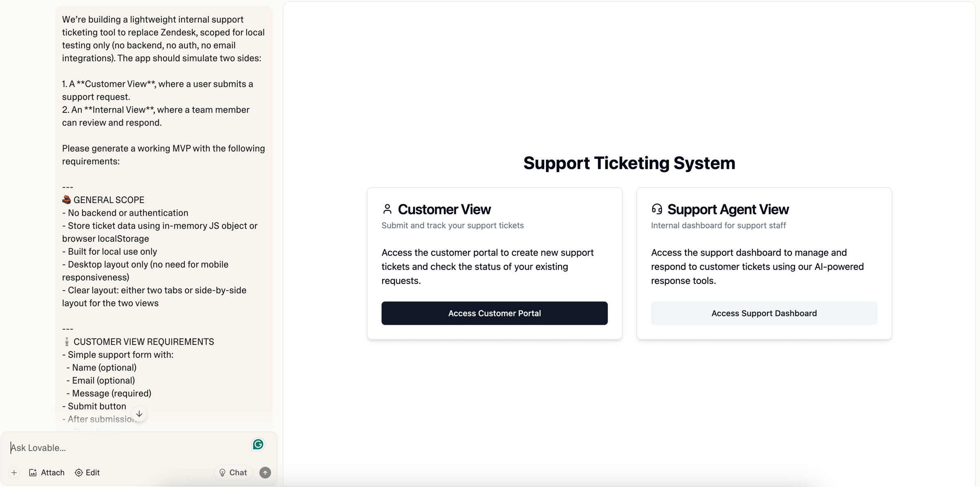Click the prompt message bubble's first paragraph

163,39
